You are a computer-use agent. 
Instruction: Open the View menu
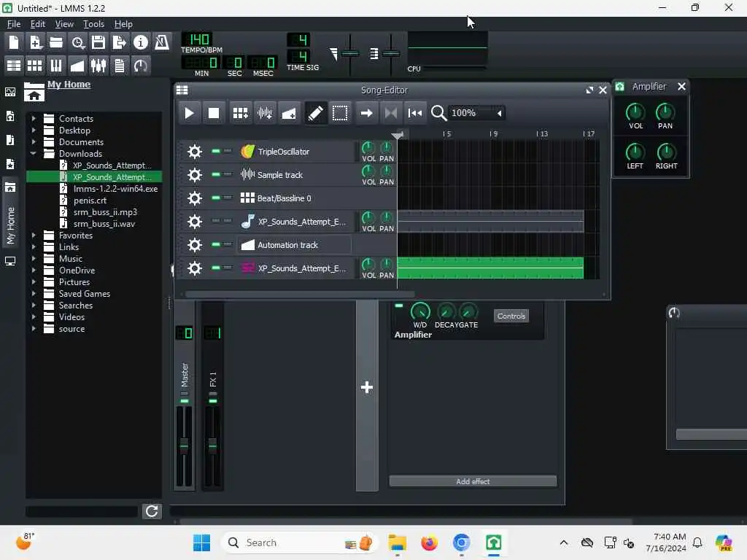pyautogui.click(x=64, y=24)
